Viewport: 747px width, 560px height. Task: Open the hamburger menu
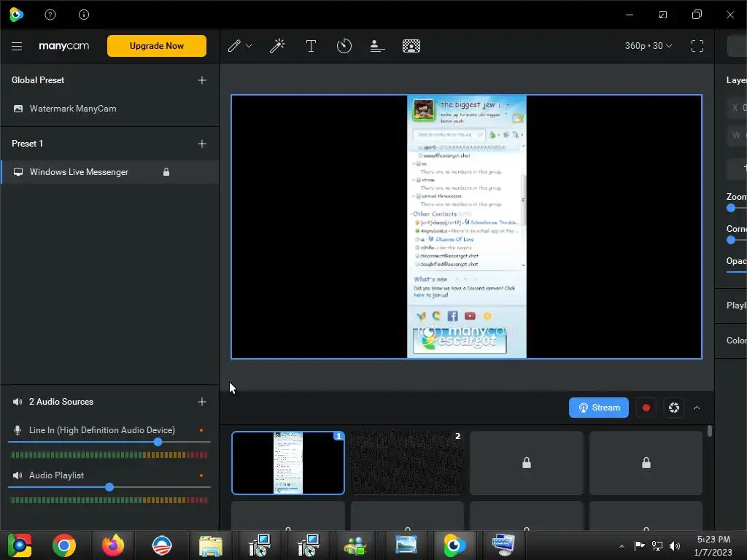point(17,46)
